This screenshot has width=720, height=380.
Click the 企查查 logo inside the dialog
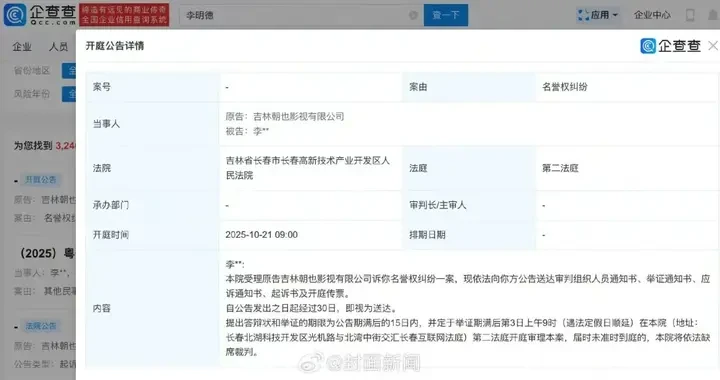click(x=671, y=45)
